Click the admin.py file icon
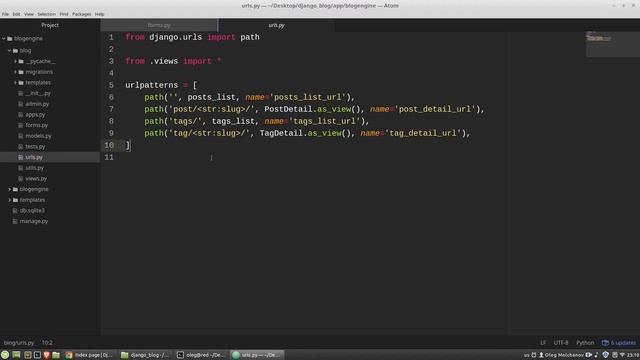The width and height of the screenshot is (640, 360). 20,104
